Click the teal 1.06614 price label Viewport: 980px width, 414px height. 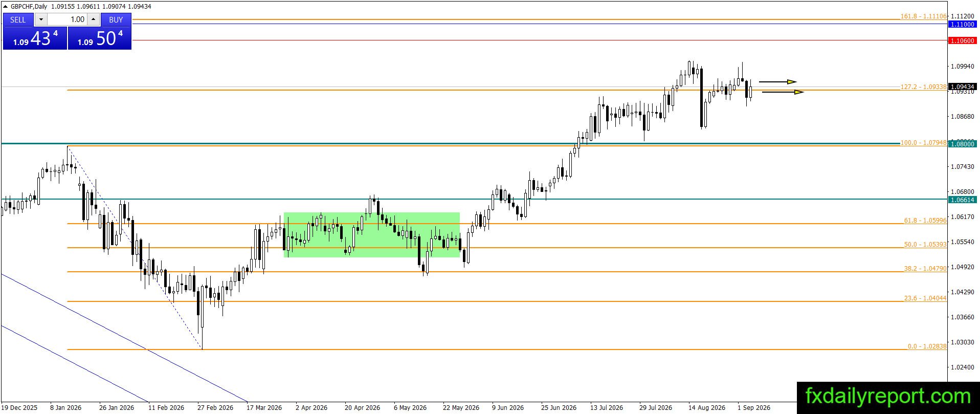click(x=962, y=200)
